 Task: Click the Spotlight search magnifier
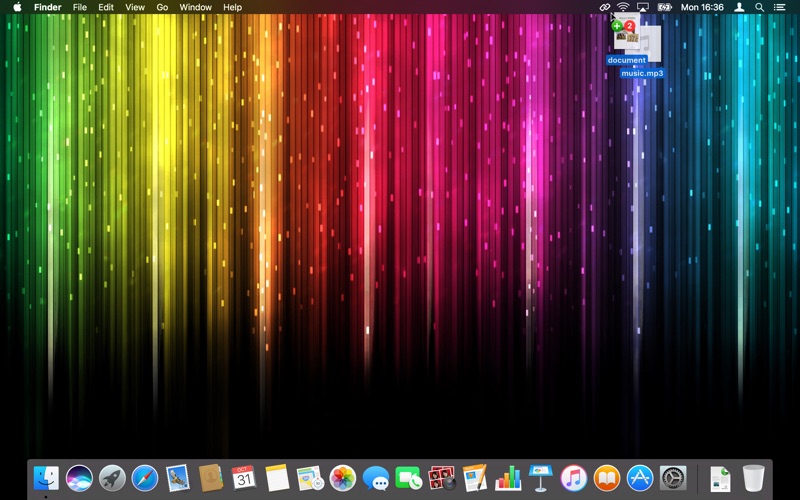(760, 7)
